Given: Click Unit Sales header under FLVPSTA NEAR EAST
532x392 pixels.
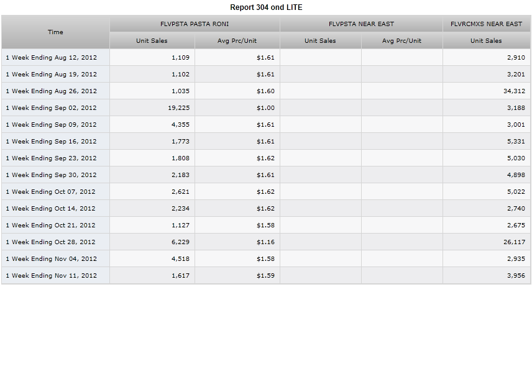Looking at the screenshot, I should click(321, 41).
